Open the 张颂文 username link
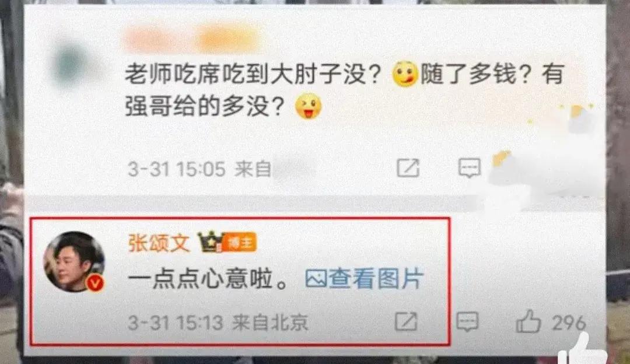The height and width of the screenshot is (364, 630). pos(159,243)
